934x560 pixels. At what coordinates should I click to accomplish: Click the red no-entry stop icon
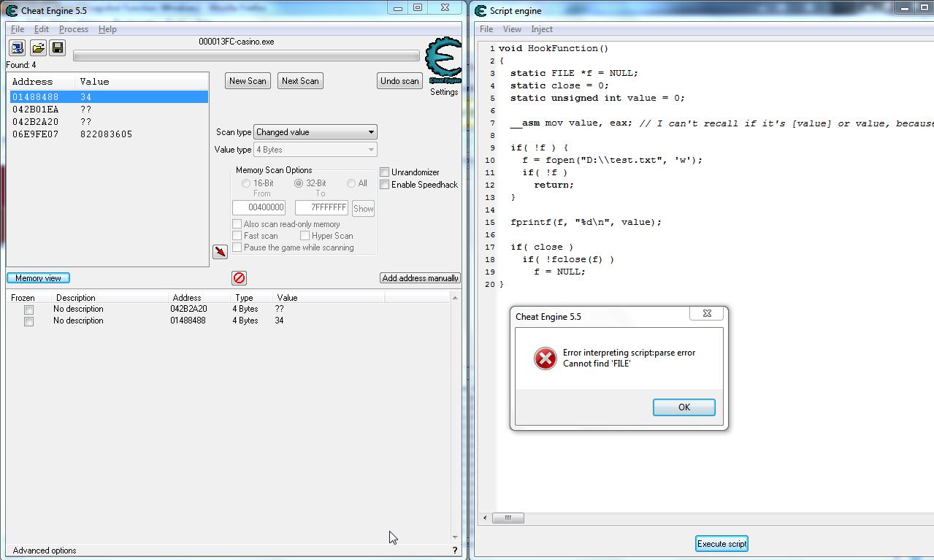pos(239,278)
